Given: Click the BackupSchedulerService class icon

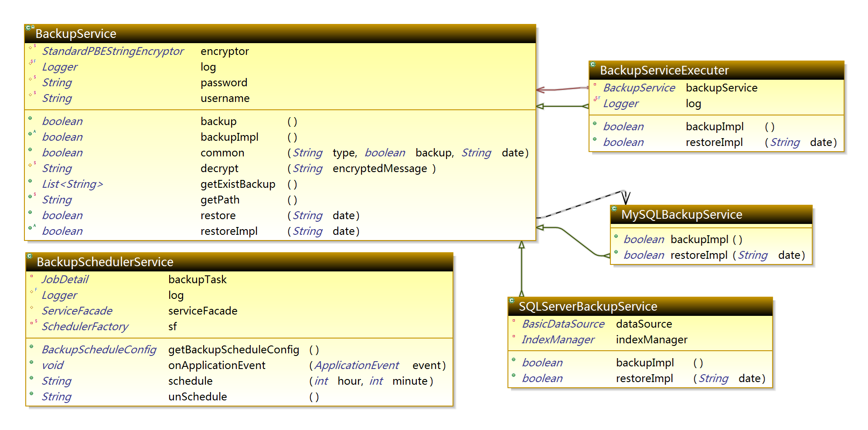Looking at the screenshot, I should pos(30,256).
